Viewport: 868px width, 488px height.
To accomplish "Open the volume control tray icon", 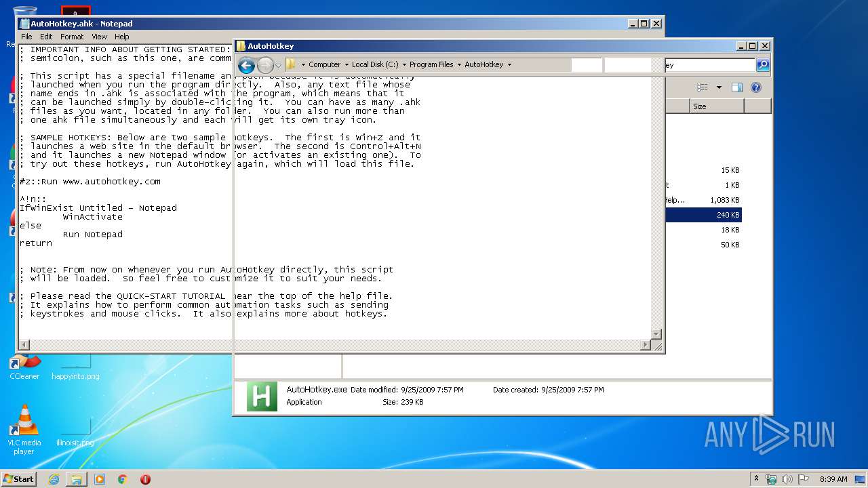I will (787, 479).
